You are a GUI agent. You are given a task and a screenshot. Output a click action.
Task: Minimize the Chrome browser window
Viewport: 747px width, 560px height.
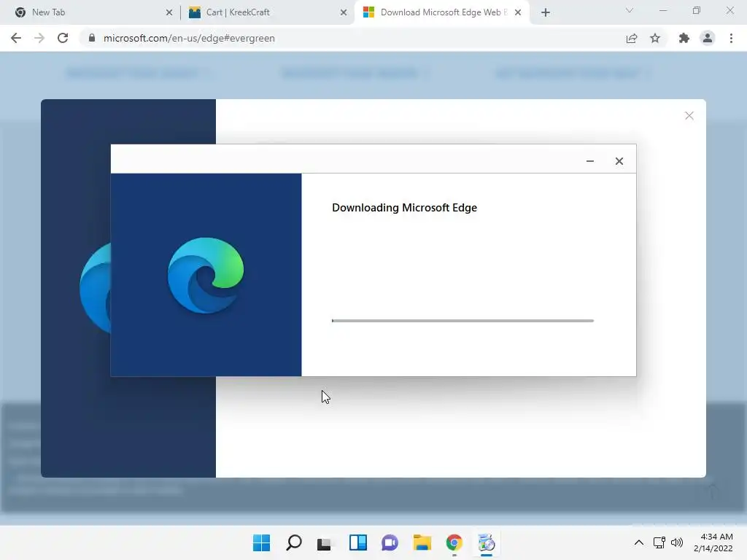[663, 10]
